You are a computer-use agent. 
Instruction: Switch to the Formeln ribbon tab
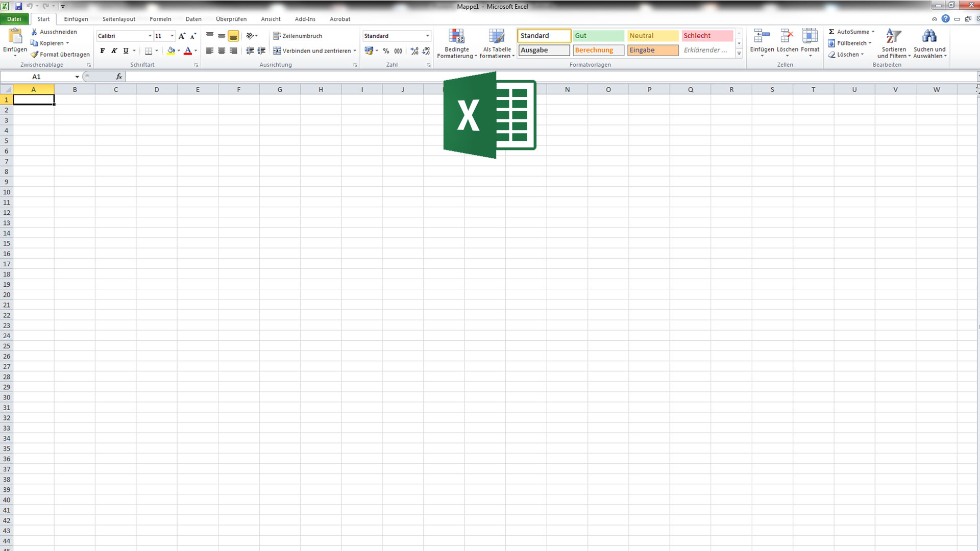(x=160, y=19)
